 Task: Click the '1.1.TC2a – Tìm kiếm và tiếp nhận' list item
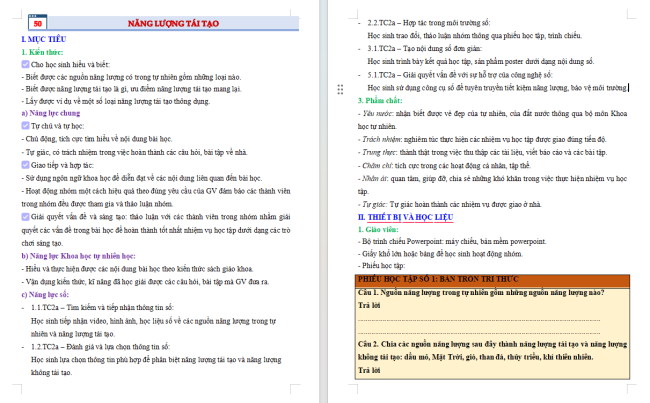(x=102, y=308)
